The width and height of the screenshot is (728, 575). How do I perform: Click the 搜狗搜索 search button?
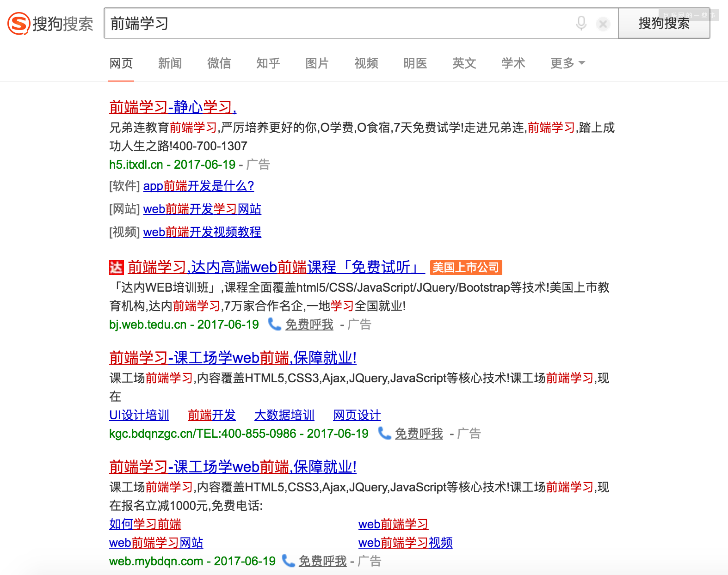coord(664,23)
